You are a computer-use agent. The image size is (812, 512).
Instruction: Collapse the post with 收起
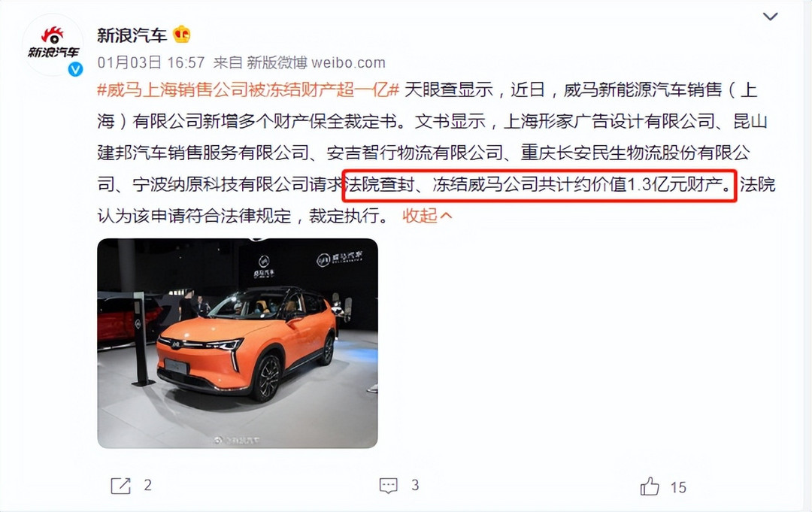coord(420,215)
